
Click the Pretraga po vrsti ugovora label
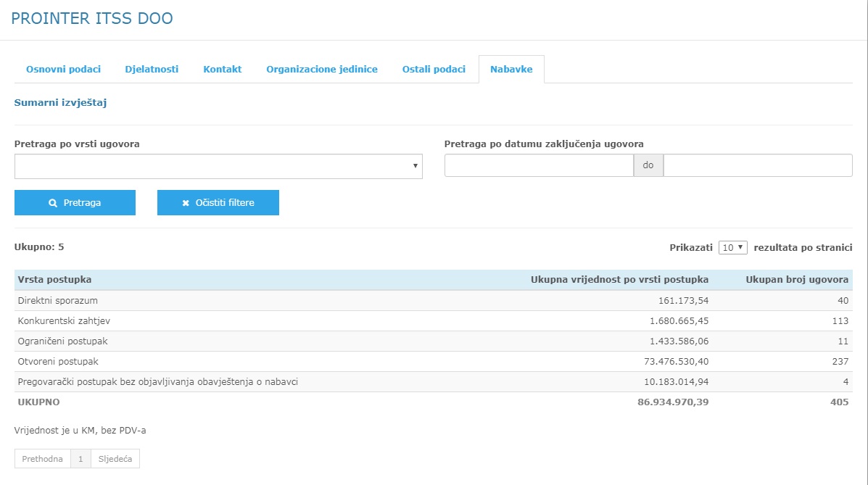[x=77, y=144]
